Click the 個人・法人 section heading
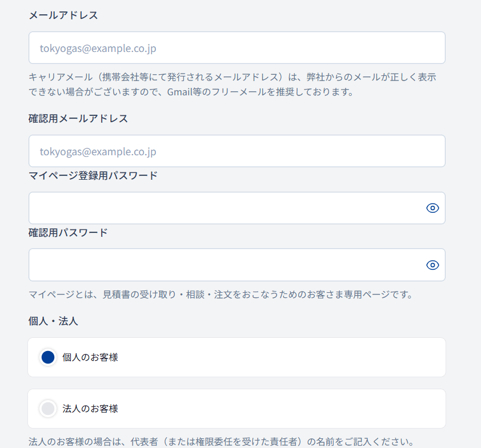The image size is (481, 448). tap(53, 321)
